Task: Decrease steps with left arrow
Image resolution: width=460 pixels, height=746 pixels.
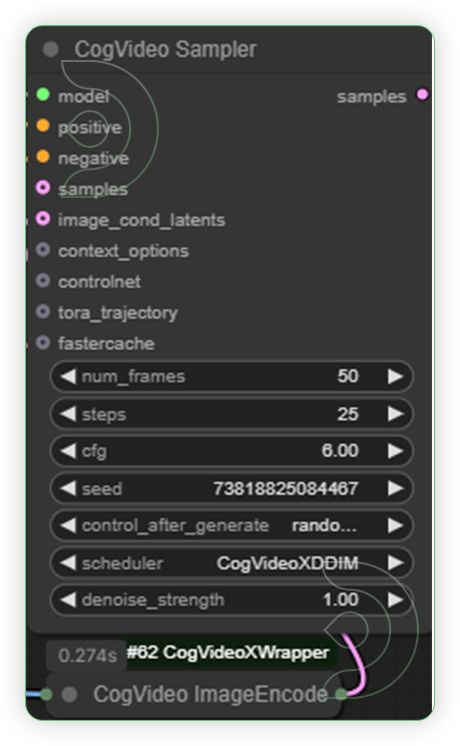Action: (68, 414)
